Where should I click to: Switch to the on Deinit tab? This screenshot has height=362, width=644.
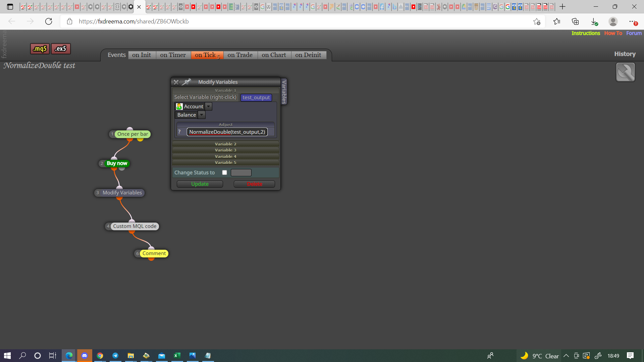click(308, 55)
